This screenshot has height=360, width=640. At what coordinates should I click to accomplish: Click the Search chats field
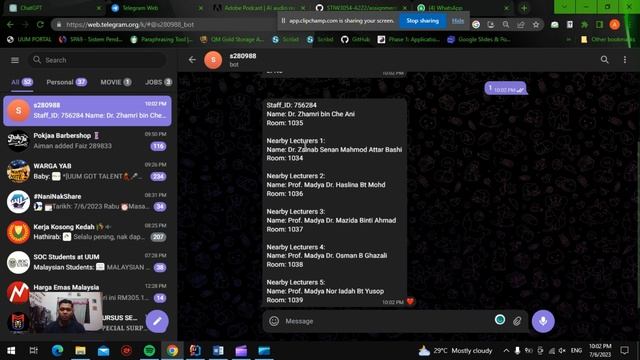coord(98,60)
